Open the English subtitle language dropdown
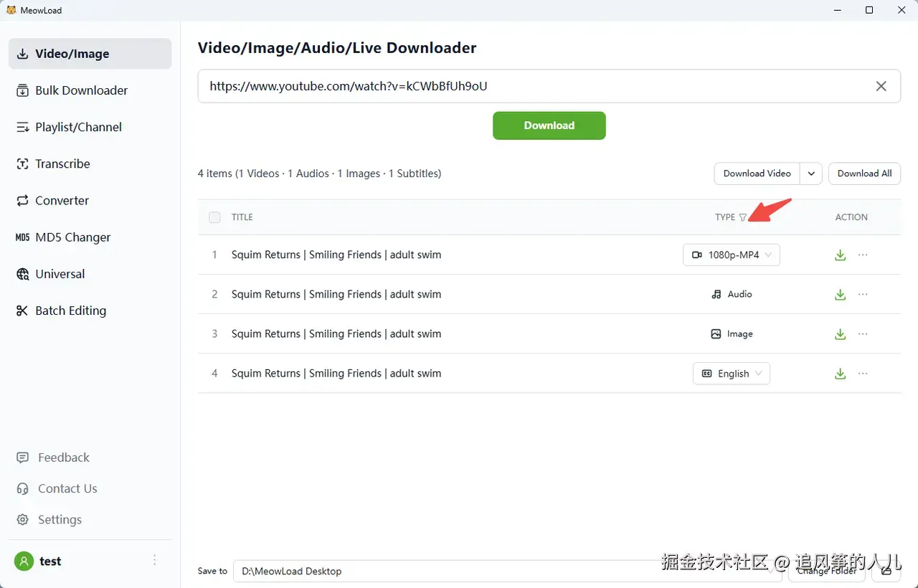Viewport: 918px width, 588px height. coord(732,374)
